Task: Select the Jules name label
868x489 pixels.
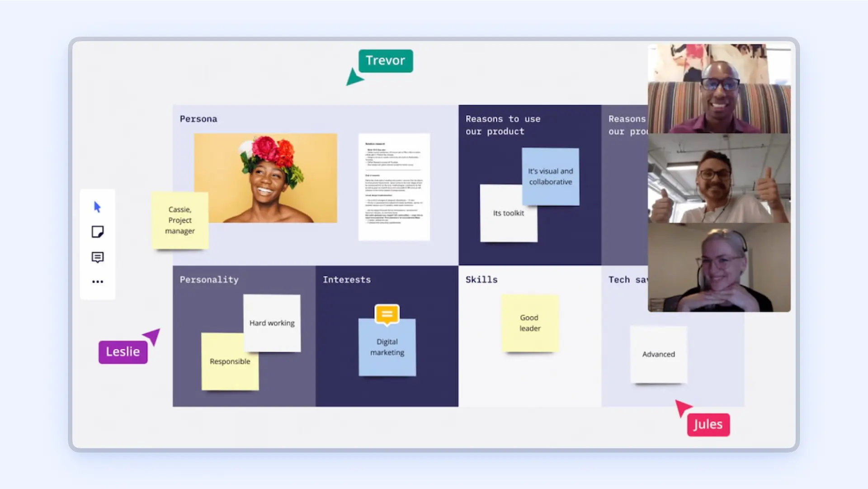Action: (x=708, y=424)
